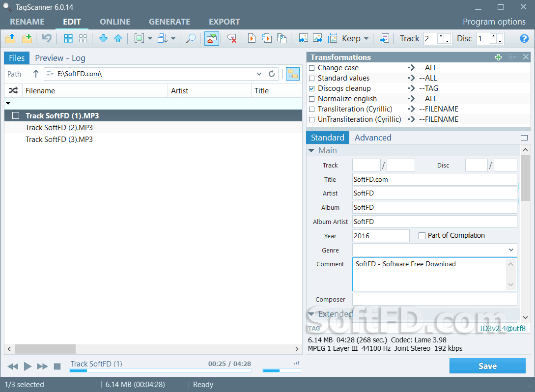Adjust the volume slider

(x=282, y=370)
